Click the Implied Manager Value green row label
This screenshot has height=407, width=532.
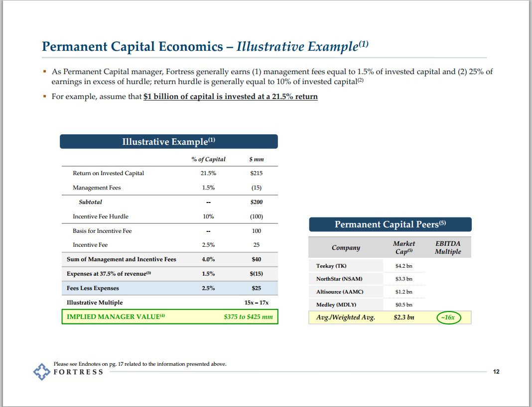(115, 316)
